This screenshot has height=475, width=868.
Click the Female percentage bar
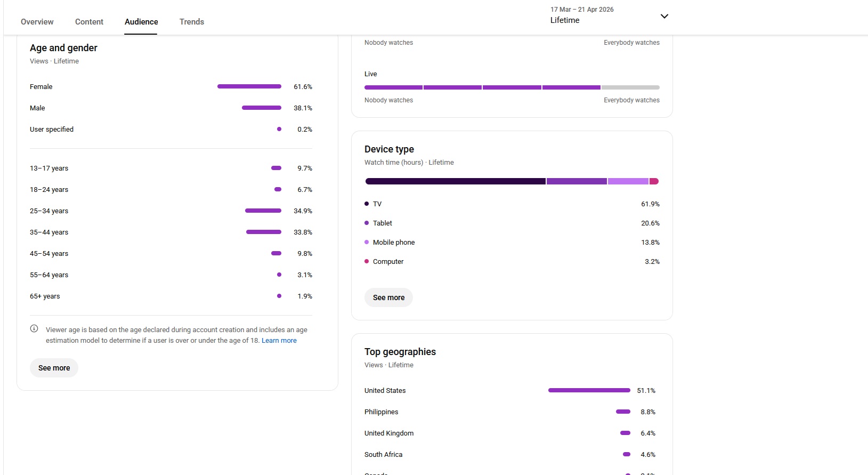[x=249, y=86]
